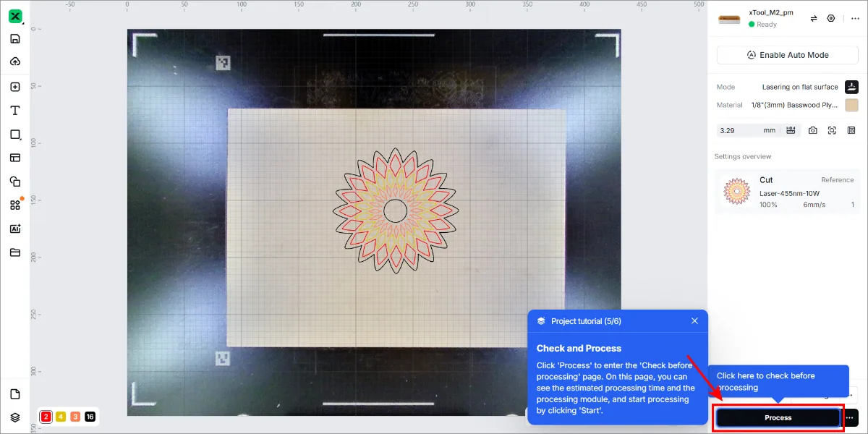Switch device using the swap arrows icon
868x434 pixels.
[813, 18]
